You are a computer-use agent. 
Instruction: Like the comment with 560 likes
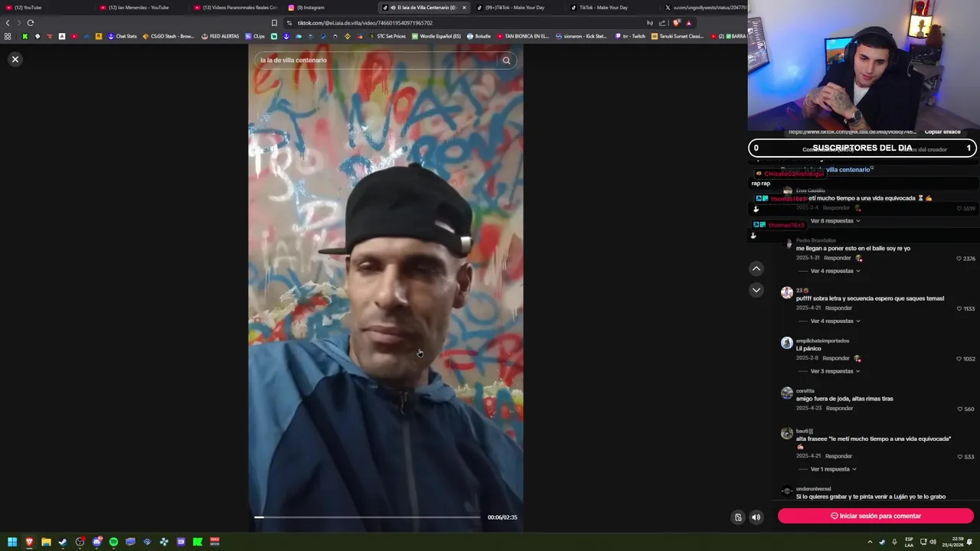(959, 409)
